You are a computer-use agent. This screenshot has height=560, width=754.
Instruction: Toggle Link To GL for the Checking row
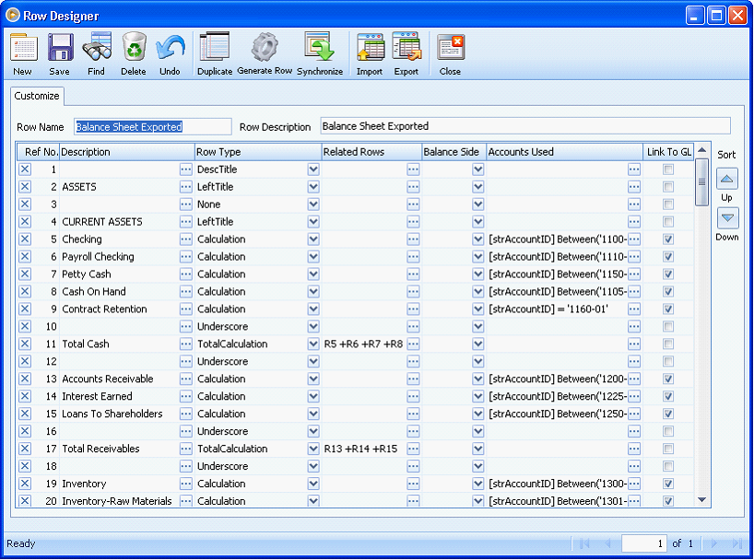(x=666, y=239)
